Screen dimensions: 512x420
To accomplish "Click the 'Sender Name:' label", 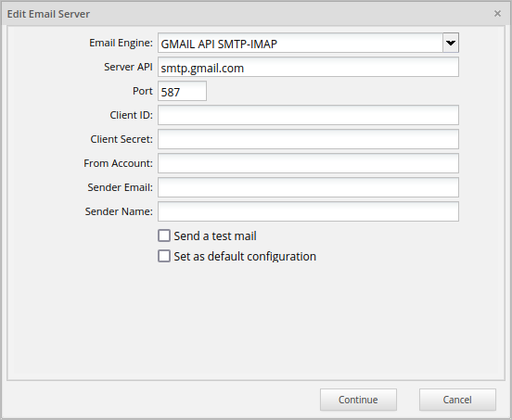I will (119, 211).
